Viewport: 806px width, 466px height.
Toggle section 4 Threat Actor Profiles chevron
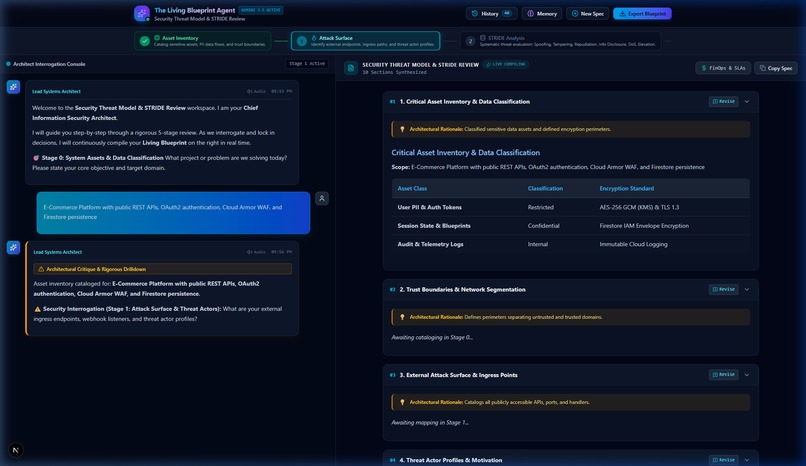[x=747, y=460]
